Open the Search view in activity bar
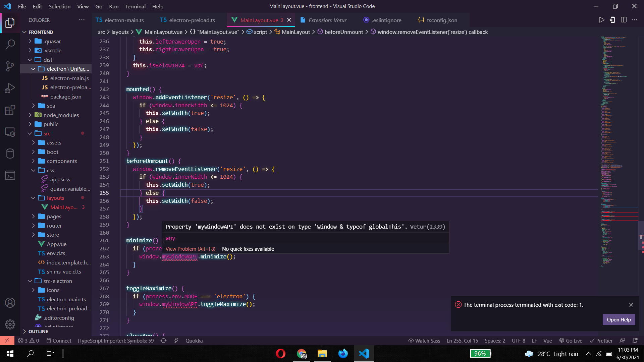644x362 pixels. pos(10,44)
